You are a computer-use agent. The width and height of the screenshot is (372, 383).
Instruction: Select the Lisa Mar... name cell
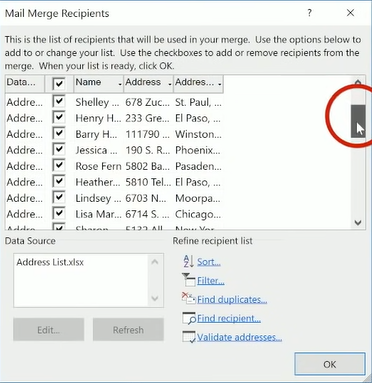coord(98,214)
